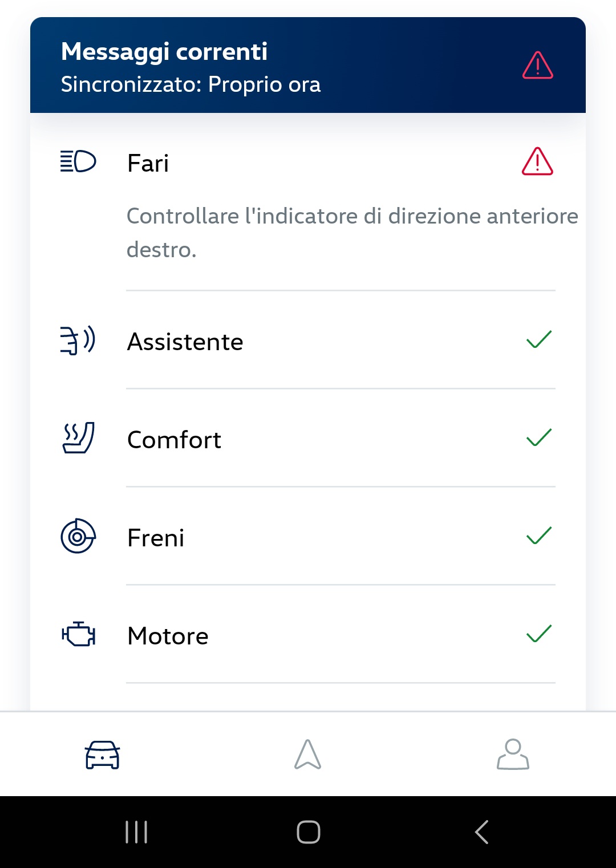The height and width of the screenshot is (868, 616).
Task: Tap the red warning triangle in header
Action: pyautogui.click(x=537, y=65)
